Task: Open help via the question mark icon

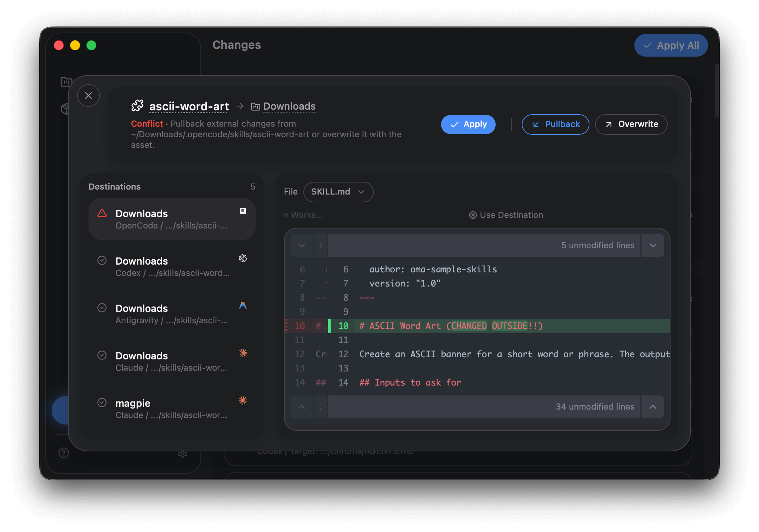Action: pyautogui.click(x=63, y=453)
